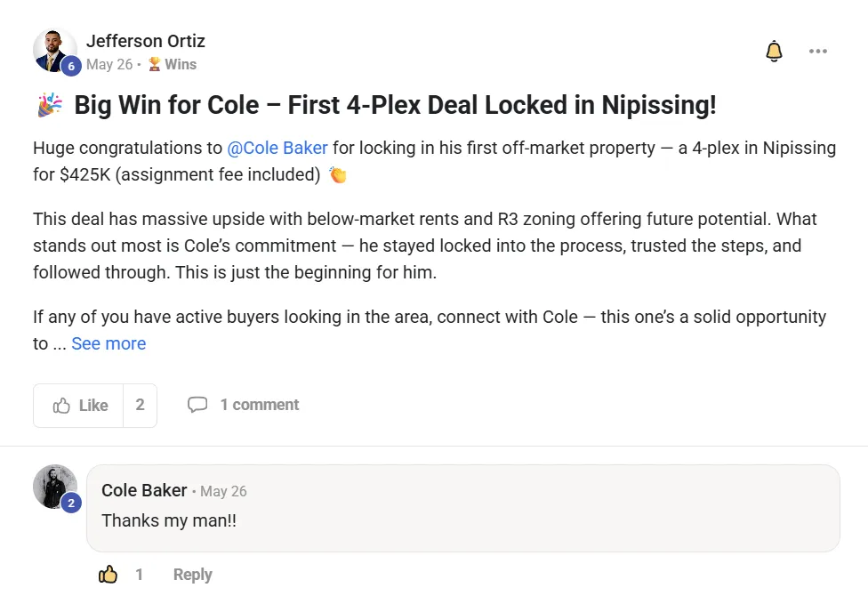
Task: Like Cole Baker's comment thumbs-up icon
Action: [108, 575]
